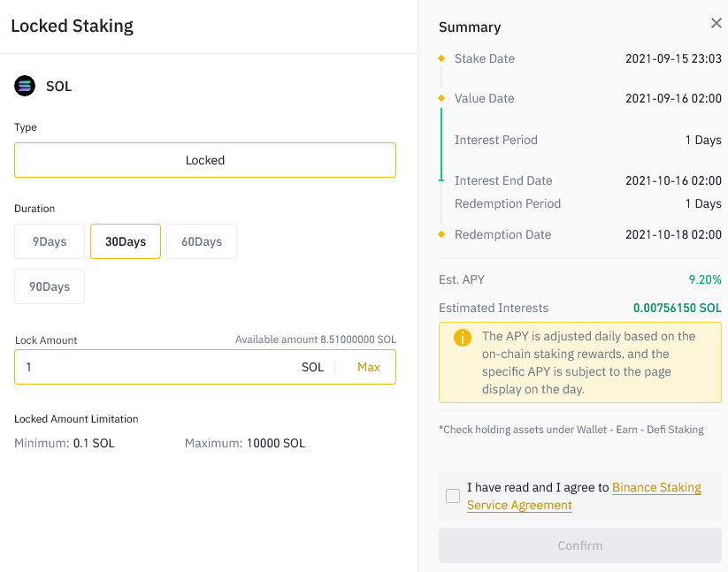Click the Value Date diamond marker
728x572 pixels.
coord(441,98)
